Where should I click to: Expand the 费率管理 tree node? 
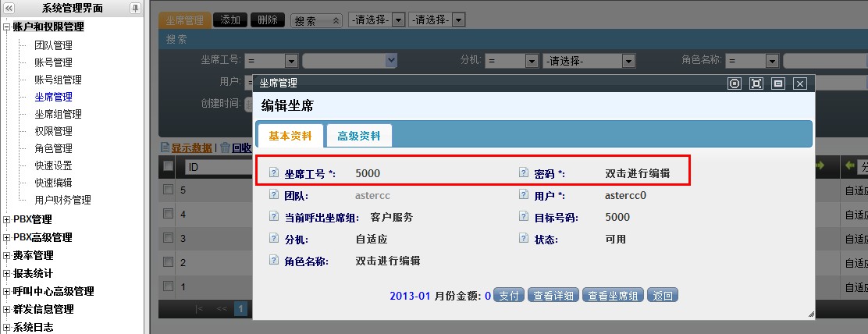click(x=7, y=256)
